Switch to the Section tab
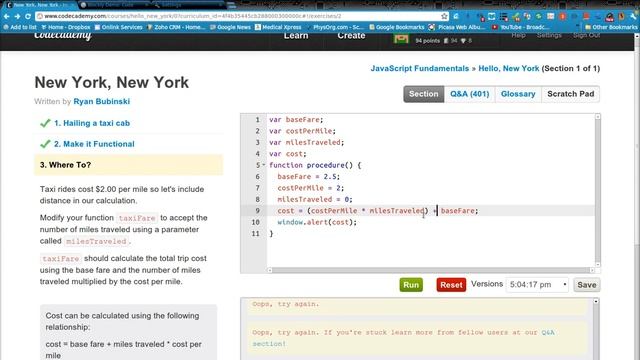The width and height of the screenshot is (640, 360). pos(424,94)
